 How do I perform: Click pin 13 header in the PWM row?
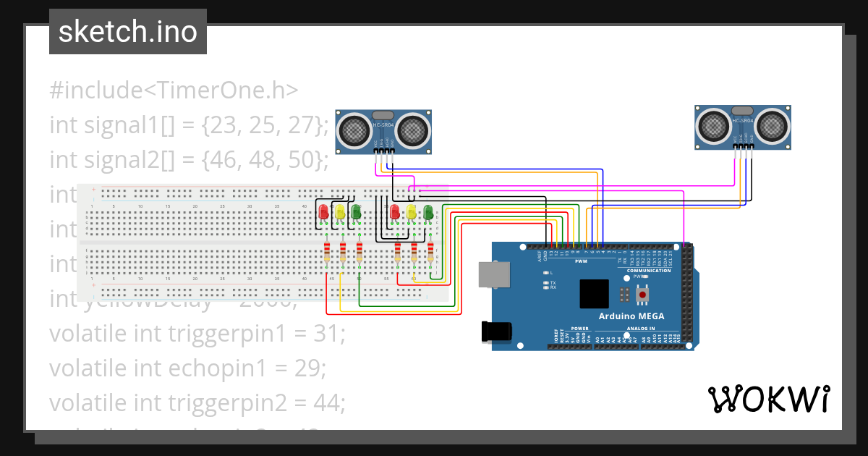click(x=551, y=247)
